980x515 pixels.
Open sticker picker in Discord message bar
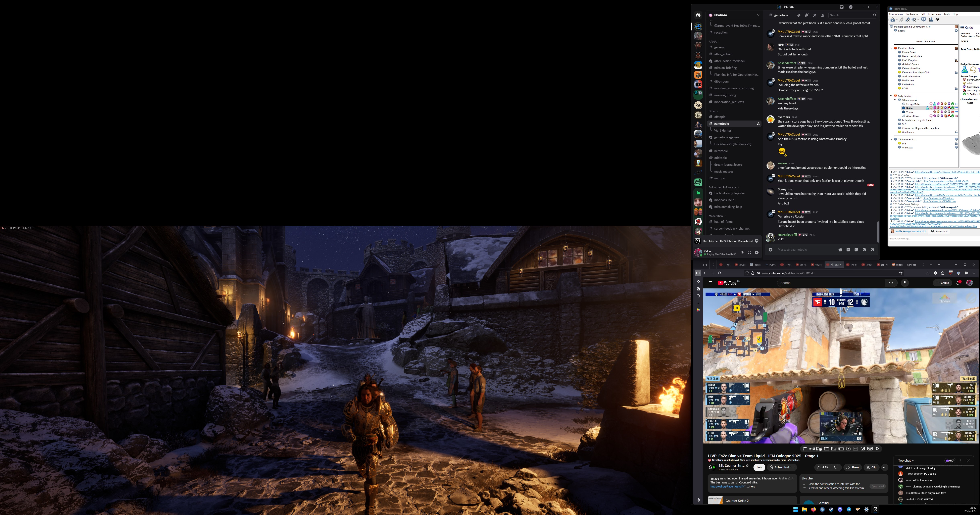[856, 250]
